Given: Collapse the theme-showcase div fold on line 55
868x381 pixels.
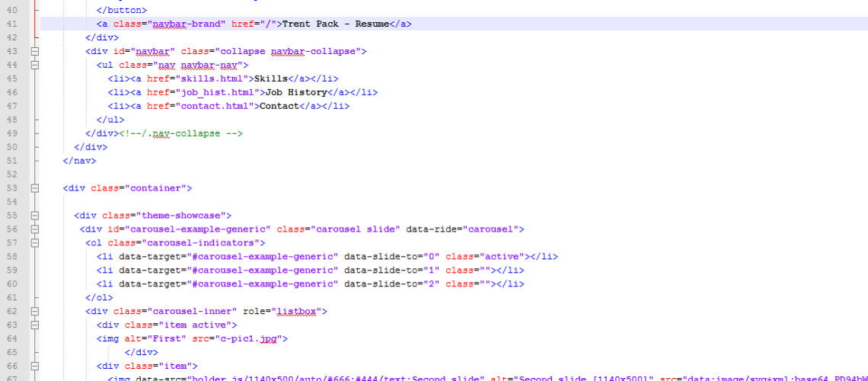Looking at the screenshot, I should [34, 216].
